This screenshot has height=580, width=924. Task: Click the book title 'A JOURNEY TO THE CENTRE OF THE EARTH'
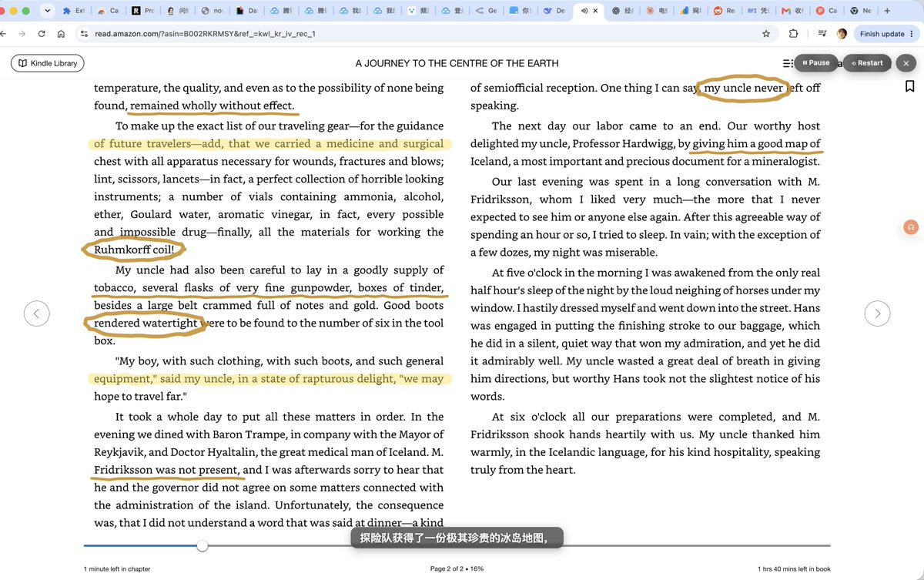click(x=457, y=63)
